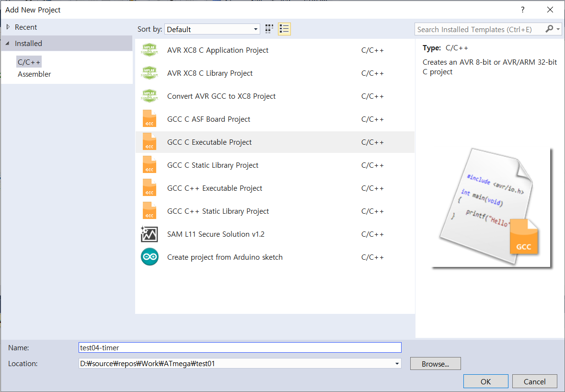
Task: Click the GCC C++ Static Library Project icon
Action: coord(150,211)
